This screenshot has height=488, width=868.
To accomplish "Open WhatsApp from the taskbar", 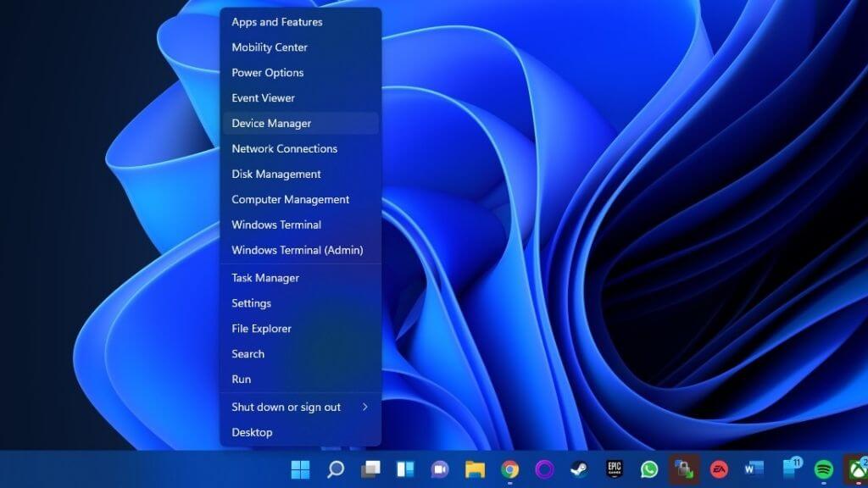I will [649, 469].
